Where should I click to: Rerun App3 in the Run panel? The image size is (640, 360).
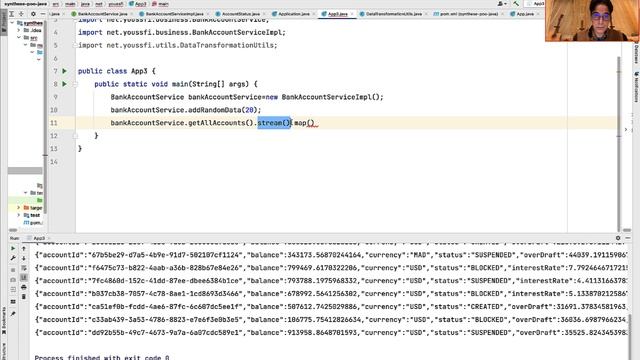click(13, 249)
